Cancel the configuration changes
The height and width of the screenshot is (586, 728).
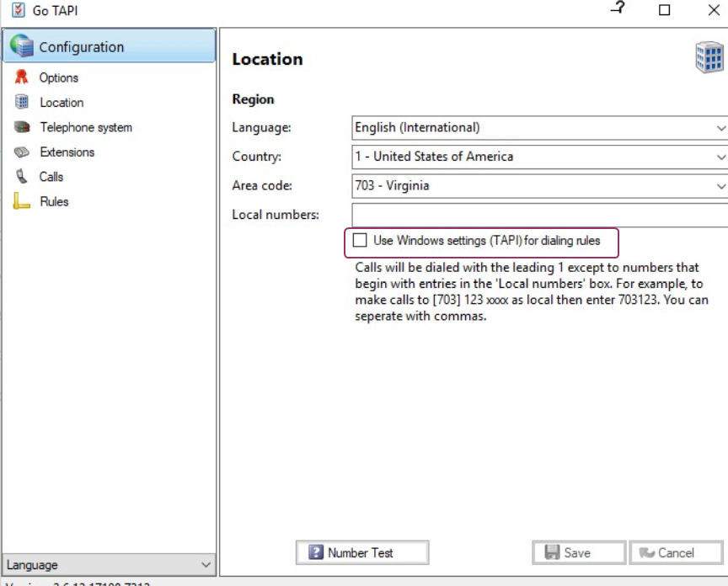(676, 552)
